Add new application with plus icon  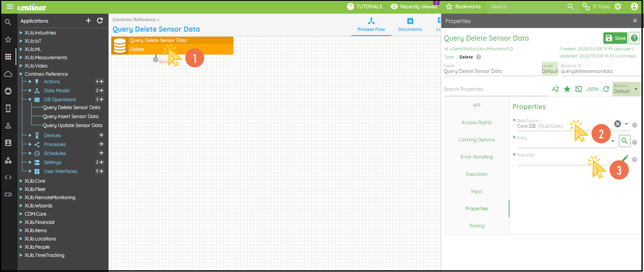(88, 21)
